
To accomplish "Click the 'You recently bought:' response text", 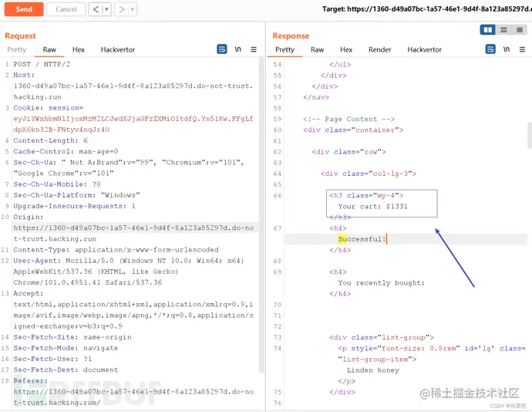I will pyautogui.click(x=381, y=283).
